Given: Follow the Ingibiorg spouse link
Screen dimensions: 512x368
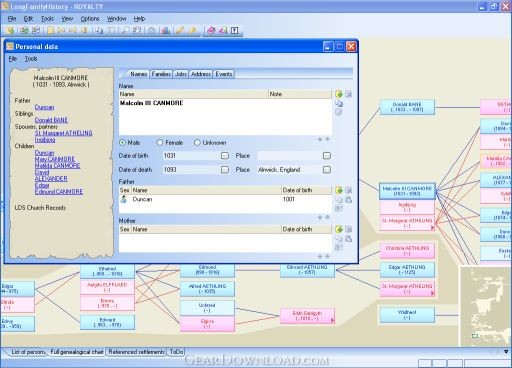Looking at the screenshot, I should [x=45, y=140].
